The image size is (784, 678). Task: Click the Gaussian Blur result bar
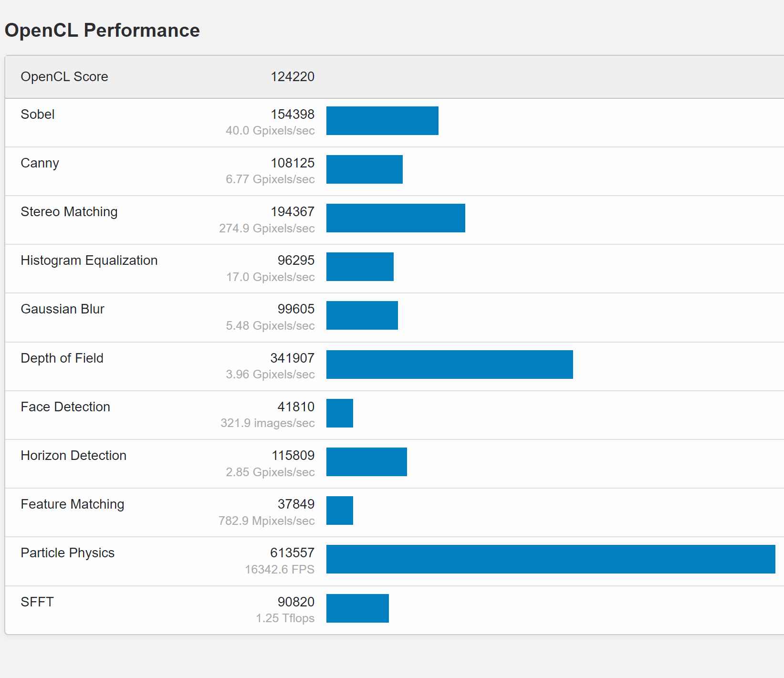point(362,315)
